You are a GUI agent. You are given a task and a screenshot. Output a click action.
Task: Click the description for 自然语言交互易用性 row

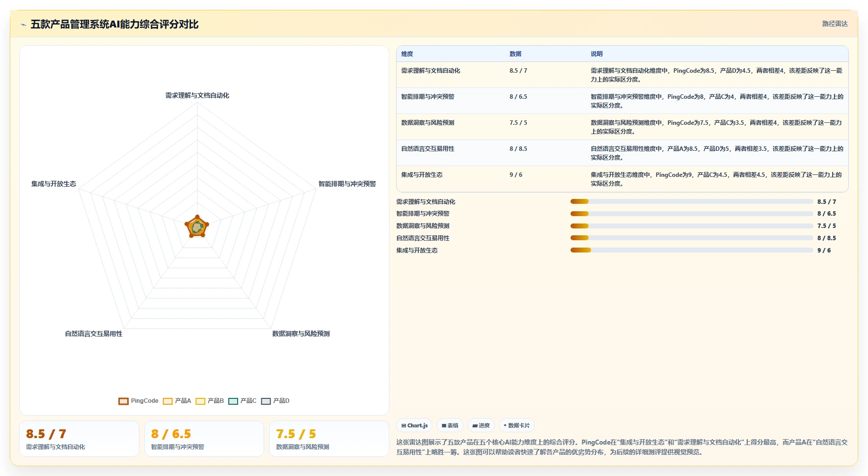(717, 153)
